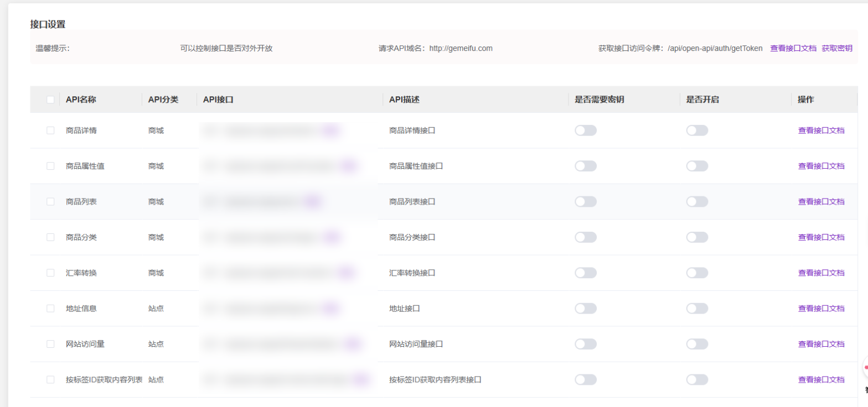868x407 pixels.
Task: Select the 地址接口 description cell
Action: [405, 308]
